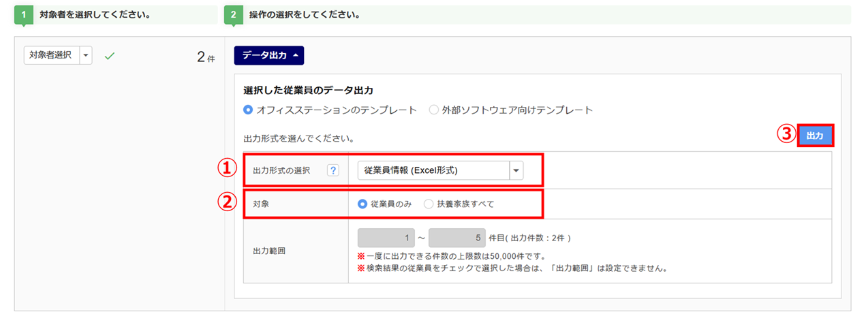Click the output range end field
Screen dimensions: 868x314
pos(457,238)
